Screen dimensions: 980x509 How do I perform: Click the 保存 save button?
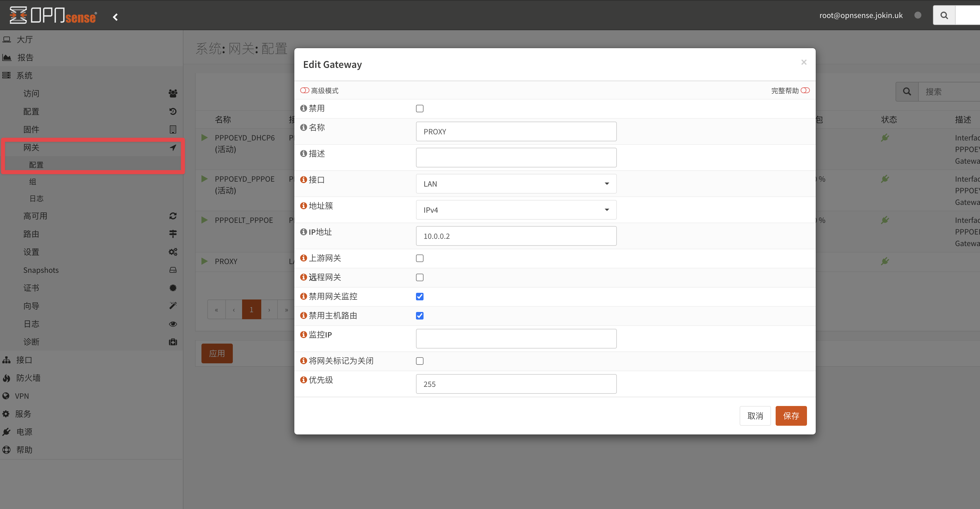coord(791,416)
